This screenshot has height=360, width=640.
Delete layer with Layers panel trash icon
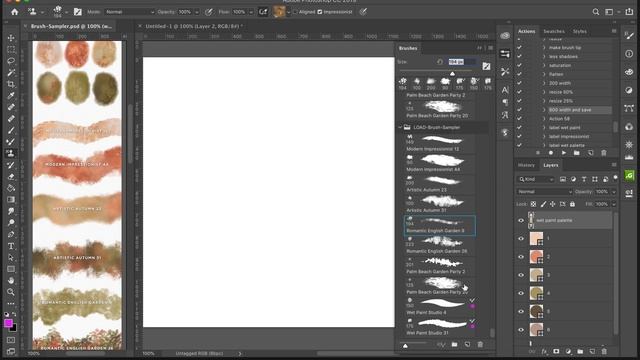[x=604, y=351]
